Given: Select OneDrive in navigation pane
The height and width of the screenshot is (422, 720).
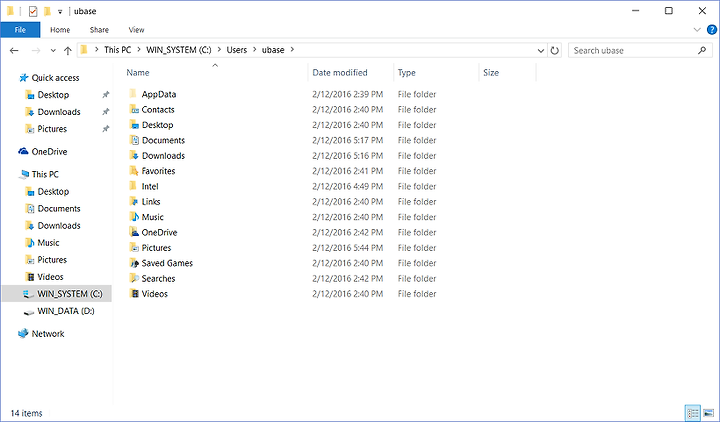Looking at the screenshot, I should [49, 152].
